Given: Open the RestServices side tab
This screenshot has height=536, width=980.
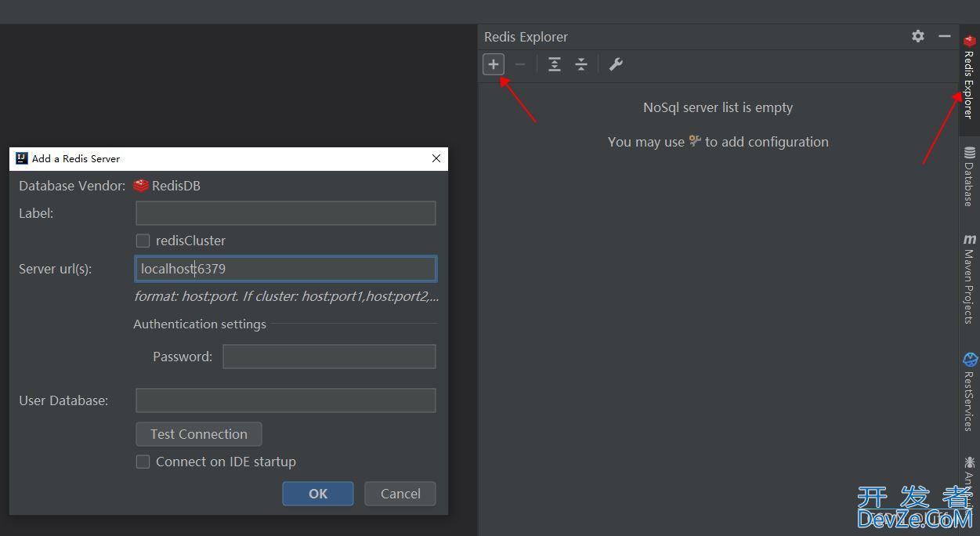Looking at the screenshot, I should click(x=970, y=392).
